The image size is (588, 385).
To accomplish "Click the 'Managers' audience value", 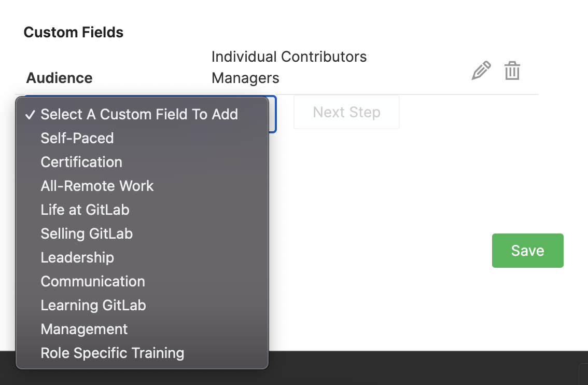I will click(x=245, y=78).
